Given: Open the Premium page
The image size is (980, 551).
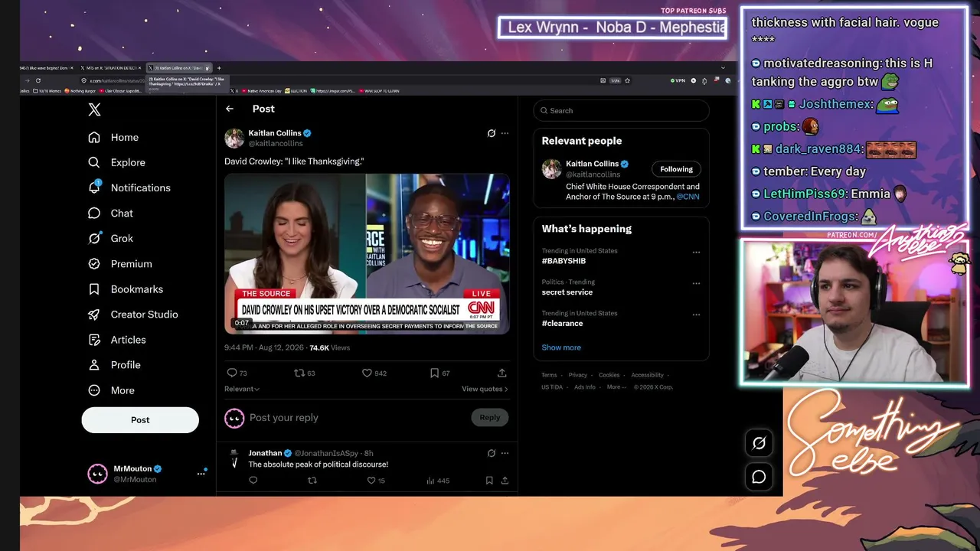Looking at the screenshot, I should tap(120, 263).
